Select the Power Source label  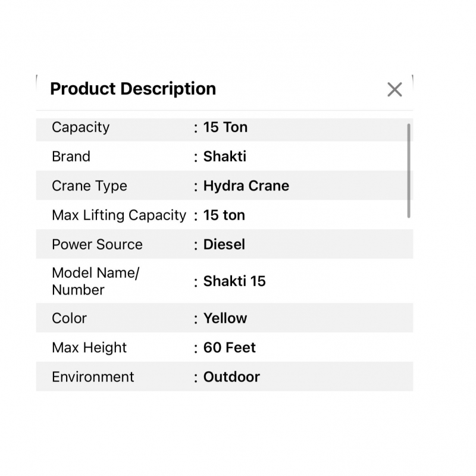[x=97, y=245]
